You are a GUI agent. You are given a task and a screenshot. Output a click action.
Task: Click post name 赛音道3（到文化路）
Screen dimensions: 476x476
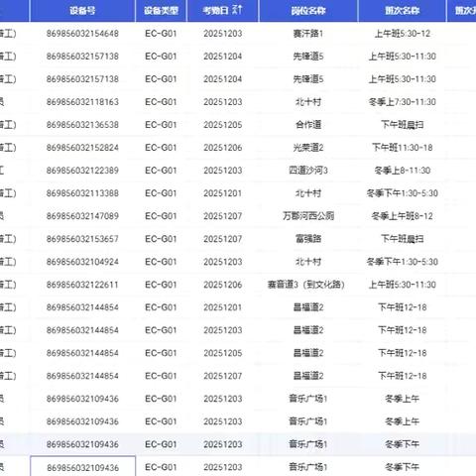306,285
